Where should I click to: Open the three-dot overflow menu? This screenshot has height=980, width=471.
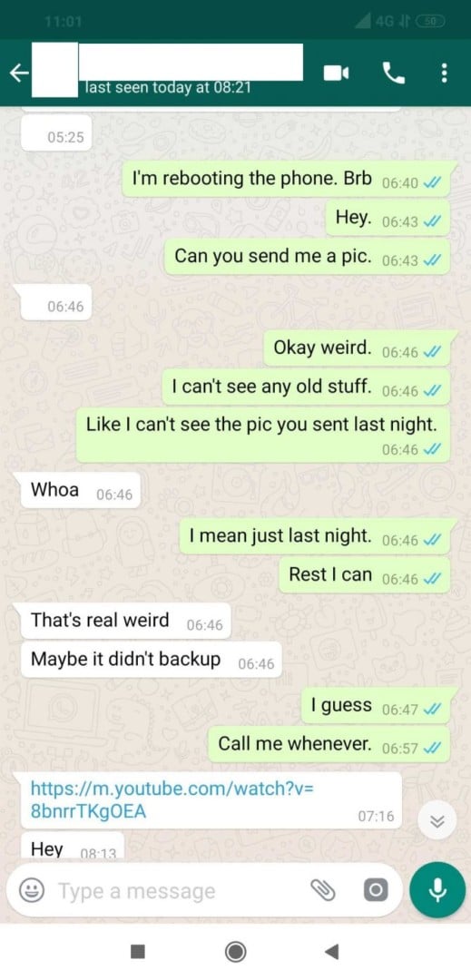pyautogui.click(x=444, y=73)
